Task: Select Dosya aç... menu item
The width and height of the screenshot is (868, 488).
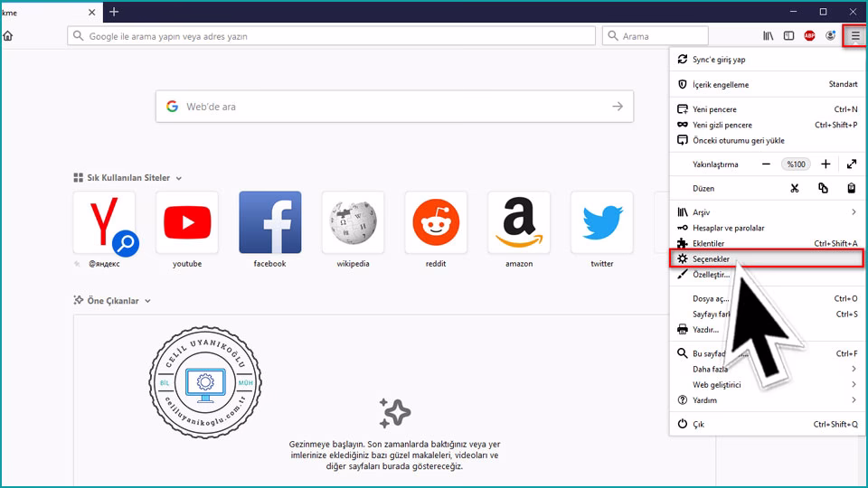Action: click(766, 299)
